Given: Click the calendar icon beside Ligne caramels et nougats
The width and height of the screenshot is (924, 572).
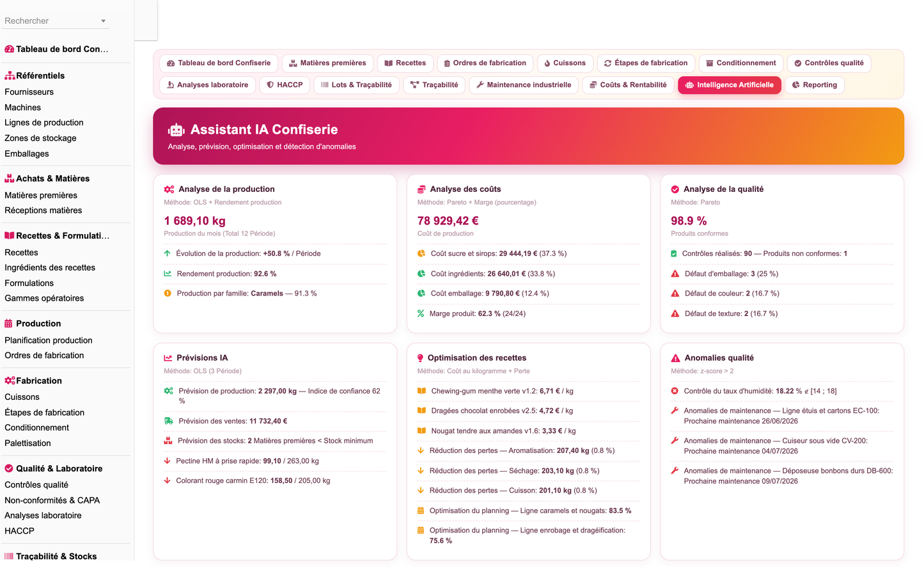Looking at the screenshot, I should 421,511.
